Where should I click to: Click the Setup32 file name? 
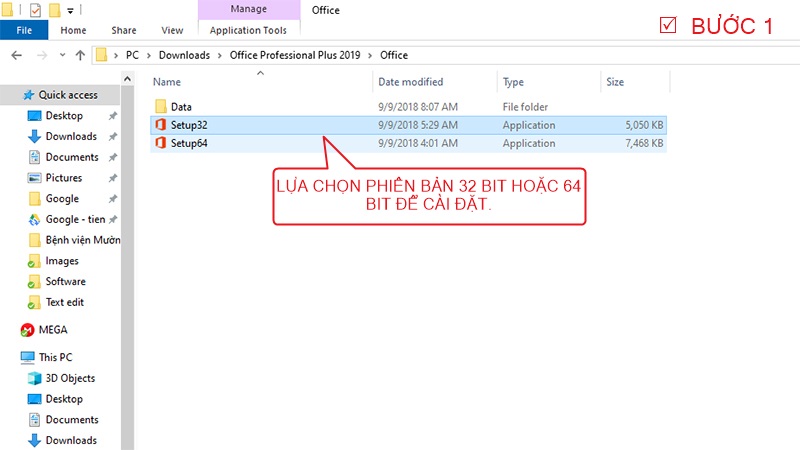(189, 125)
